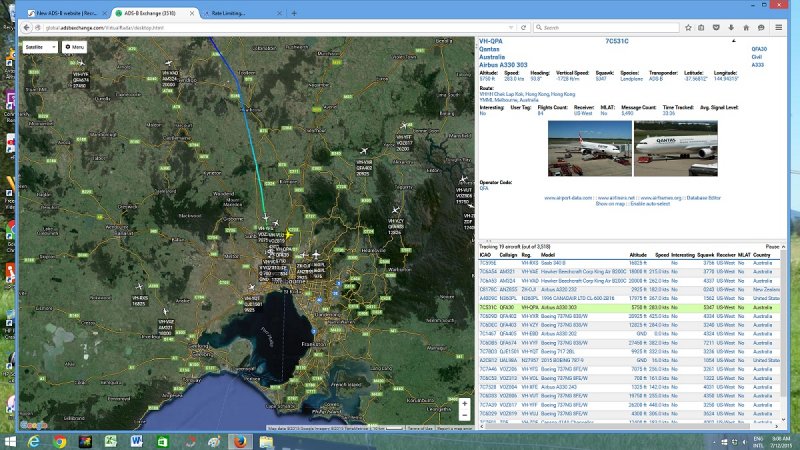Open the Pocket icon in toolbar
The height and width of the screenshot is (450, 800).
(x=716, y=28)
